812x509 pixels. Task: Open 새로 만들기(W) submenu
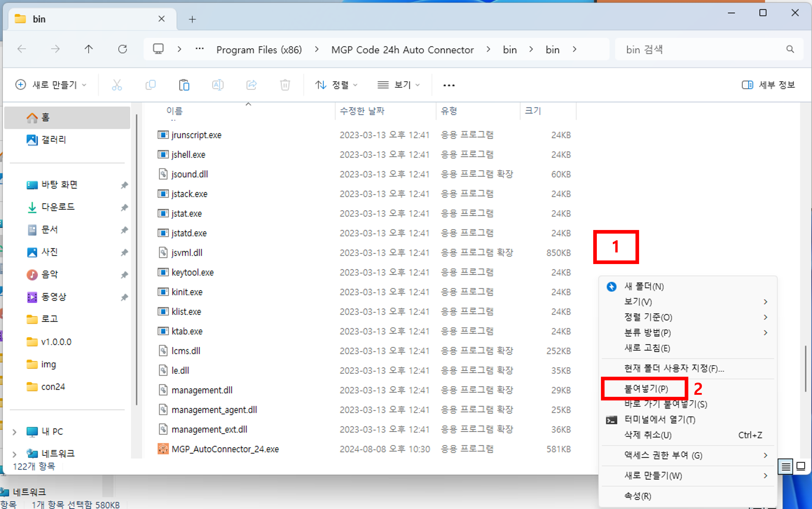point(688,476)
